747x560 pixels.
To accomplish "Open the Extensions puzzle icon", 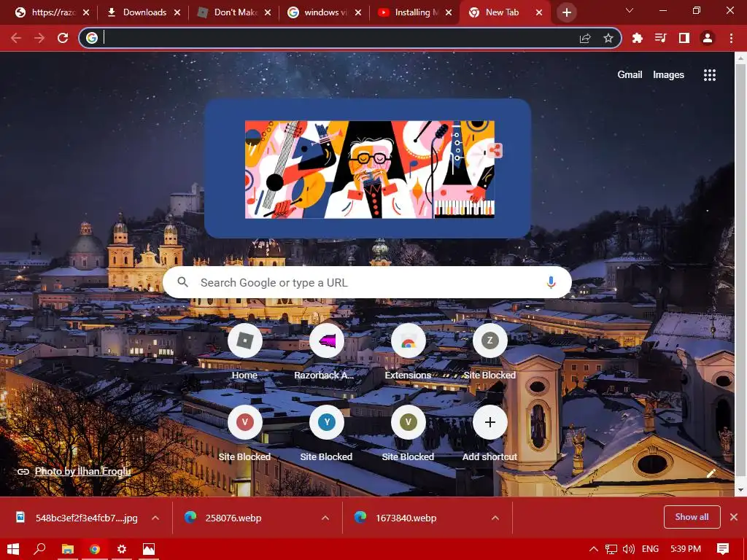I will [637, 38].
